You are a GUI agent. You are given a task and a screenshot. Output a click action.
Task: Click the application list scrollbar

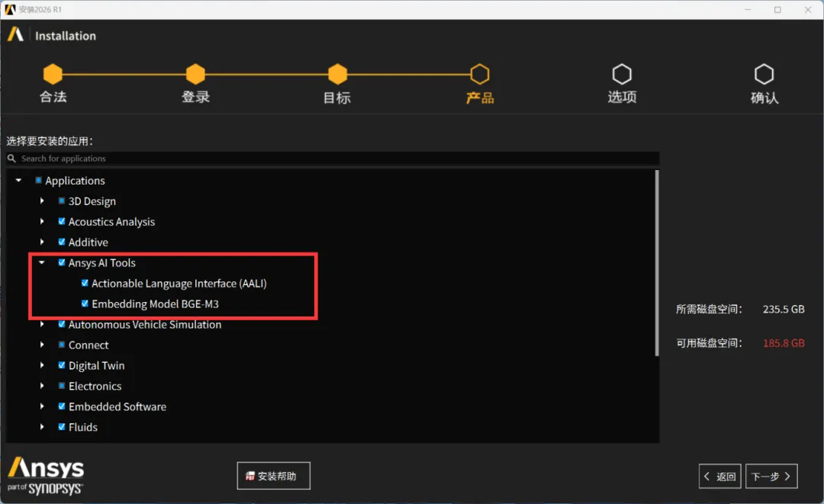(656, 262)
